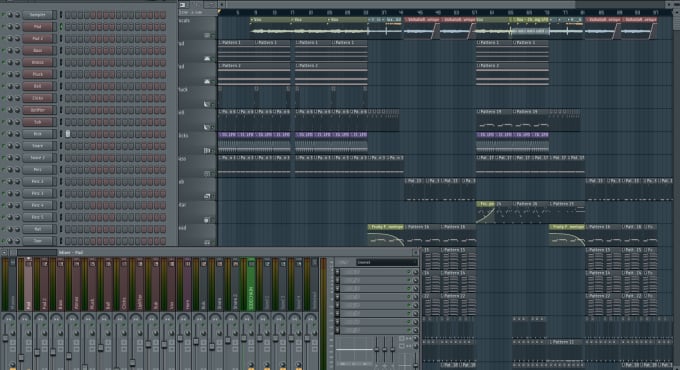Click the Vocals playlist track icon
Screen dimensions: 680x370
207,35
